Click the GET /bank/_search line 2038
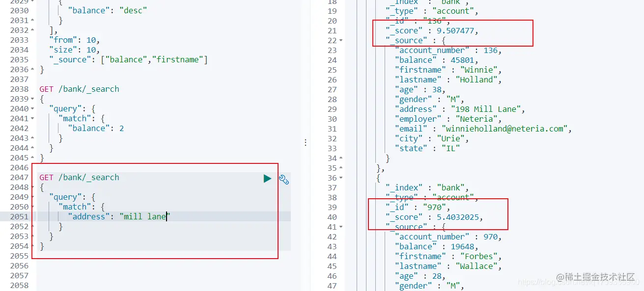The height and width of the screenshot is (291, 644). pyautogui.click(x=79, y=89)
